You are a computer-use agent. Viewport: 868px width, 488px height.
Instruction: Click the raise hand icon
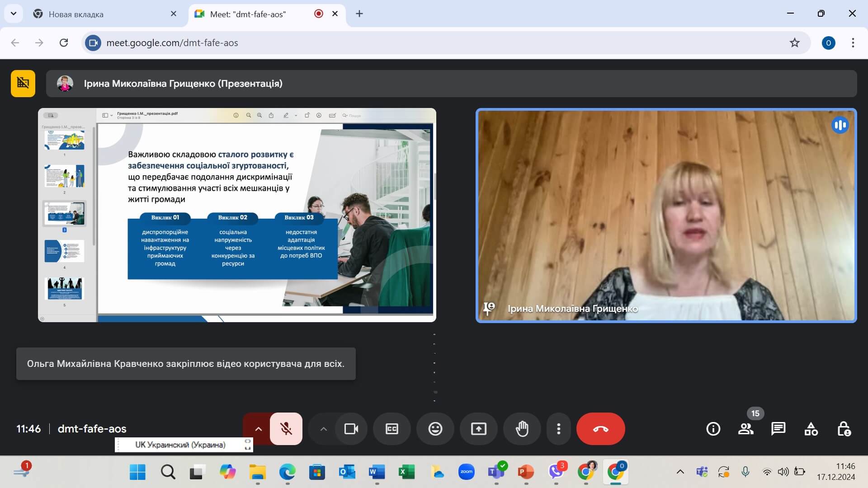point(522,429)
